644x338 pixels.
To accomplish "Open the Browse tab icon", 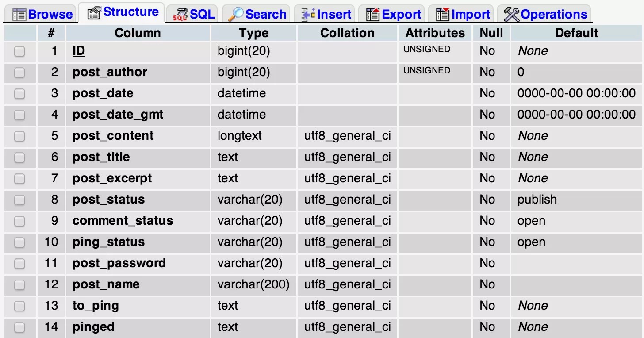I will pos(19,14).
